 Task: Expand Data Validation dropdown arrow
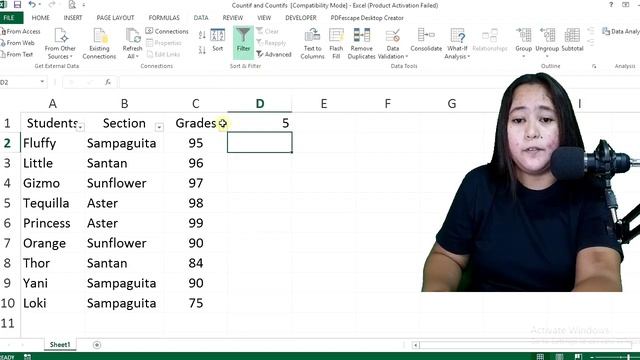[407, 56]
